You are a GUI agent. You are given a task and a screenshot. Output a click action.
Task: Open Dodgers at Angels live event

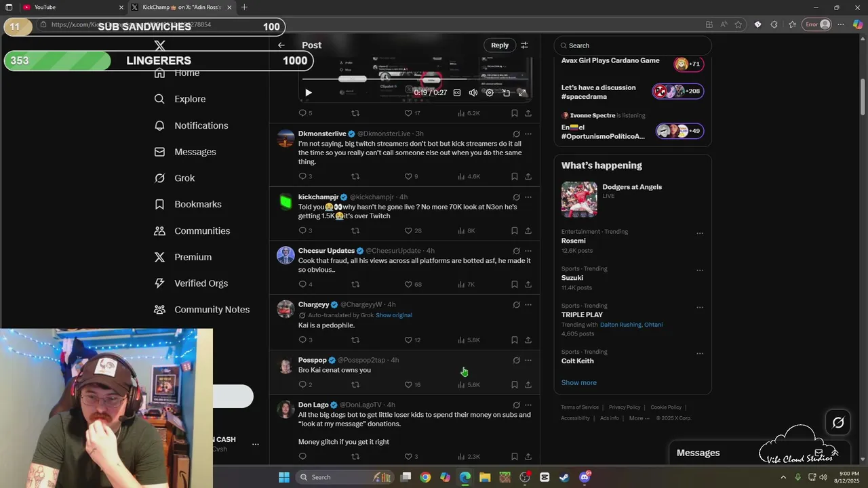point(633,199)
